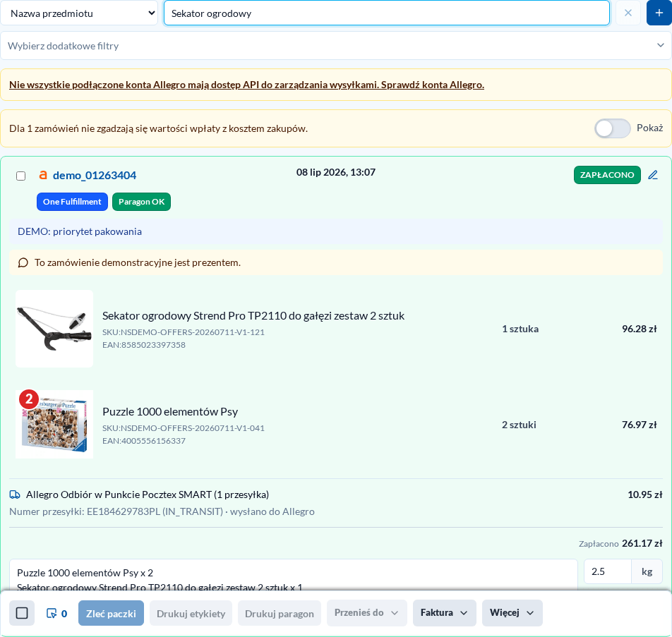This screenshot has width=672, height=637.
Task: Expand the Więcej dropdown menu
Action: pos(512,612)
